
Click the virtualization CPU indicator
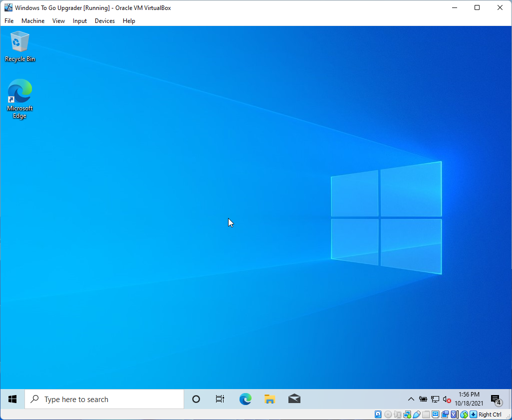tap(454, 415)
